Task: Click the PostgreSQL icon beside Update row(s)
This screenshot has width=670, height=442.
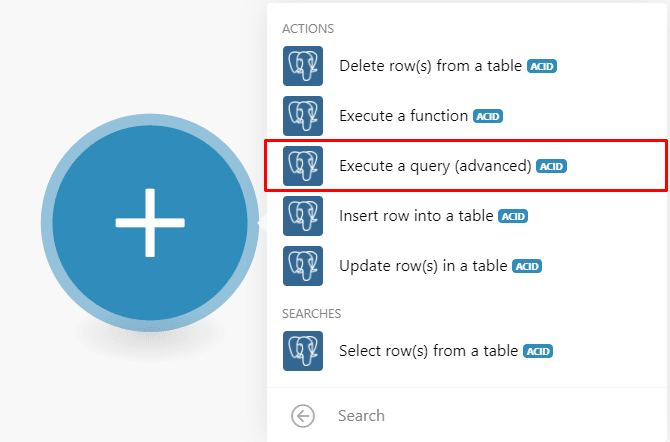Action: coord(303,266)
